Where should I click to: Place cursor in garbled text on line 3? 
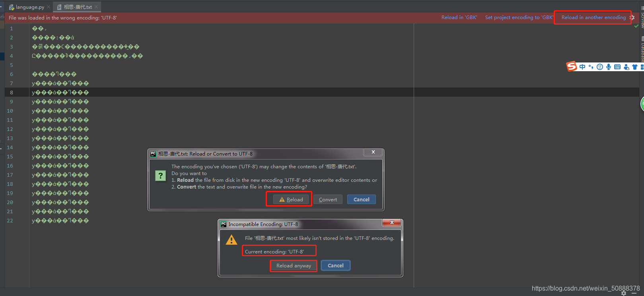click(86, 47)
